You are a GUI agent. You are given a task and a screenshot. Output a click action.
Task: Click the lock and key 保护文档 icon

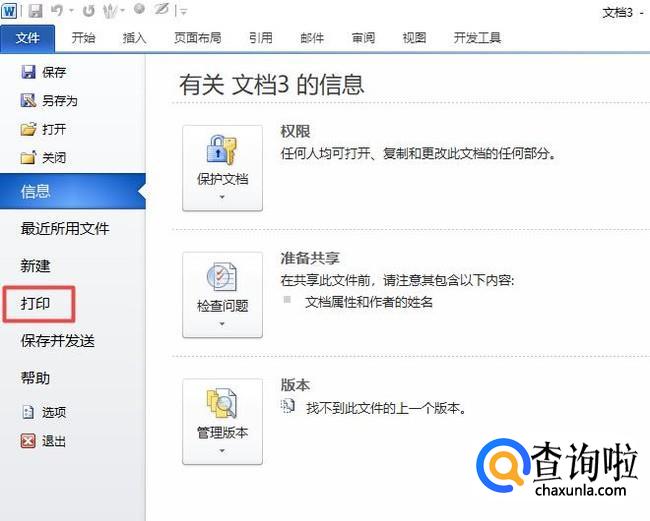pos(221,149)
